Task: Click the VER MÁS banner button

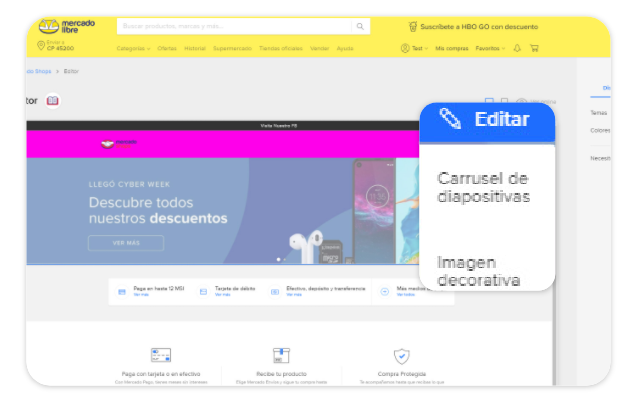Action: click(x=126, y=243)
